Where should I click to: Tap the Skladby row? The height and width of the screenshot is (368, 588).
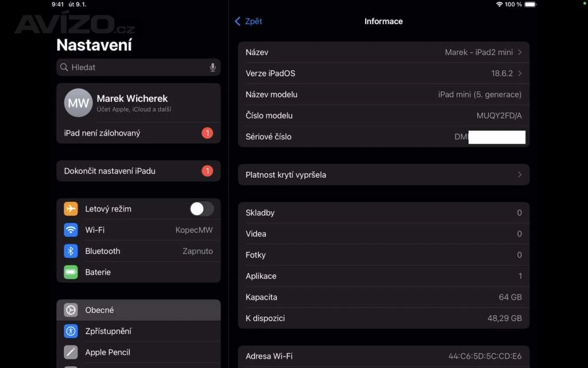click(x=384, y=213)
